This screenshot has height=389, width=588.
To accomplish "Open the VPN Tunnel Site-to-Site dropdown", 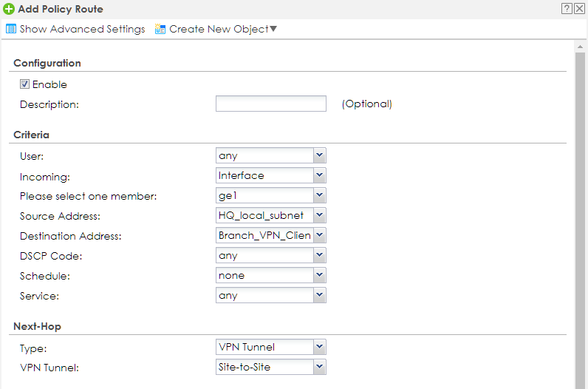I will [319, 367].
